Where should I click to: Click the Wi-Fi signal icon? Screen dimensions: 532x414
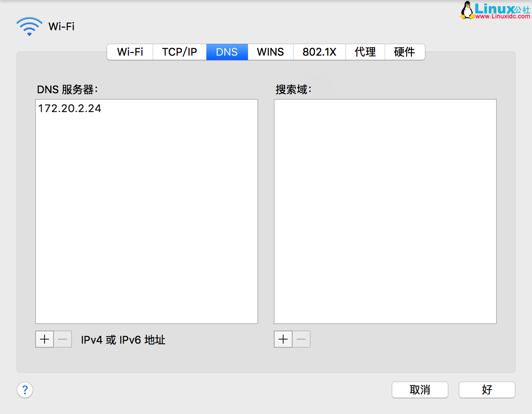(x=29, y=26)
